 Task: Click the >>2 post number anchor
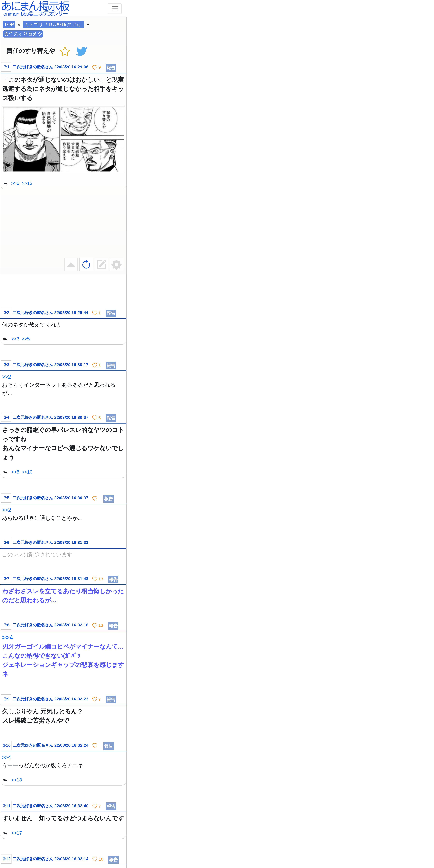click(6, 313)
